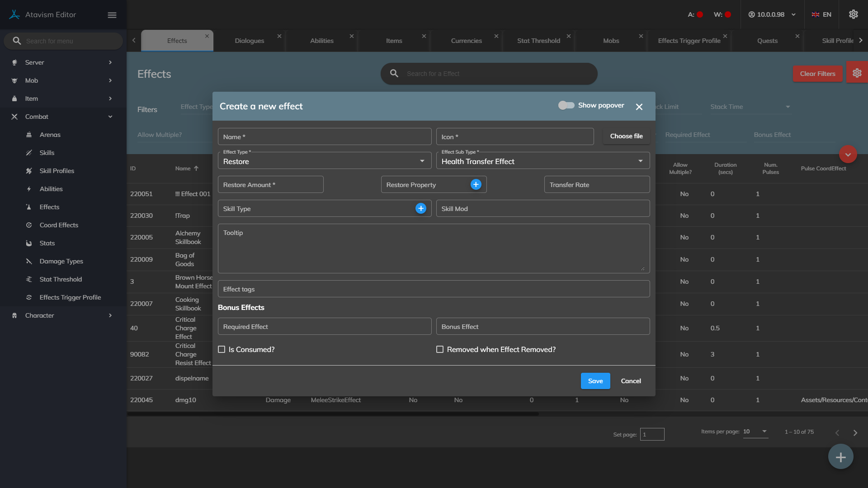This screenshot has height=488, width=868.
Task: Click the plus icon in Restore Property field
Action: (476, 184)
